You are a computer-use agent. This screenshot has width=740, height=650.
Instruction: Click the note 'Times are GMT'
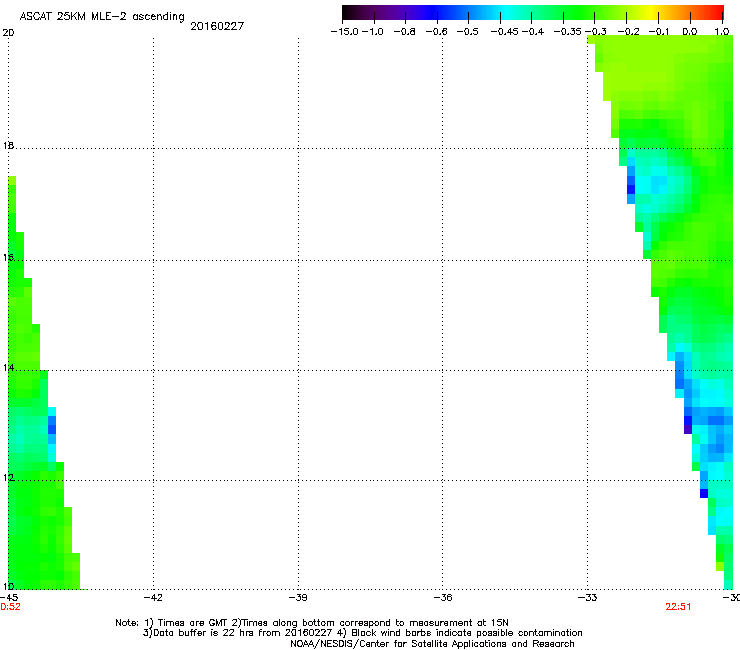coord(193,623)
